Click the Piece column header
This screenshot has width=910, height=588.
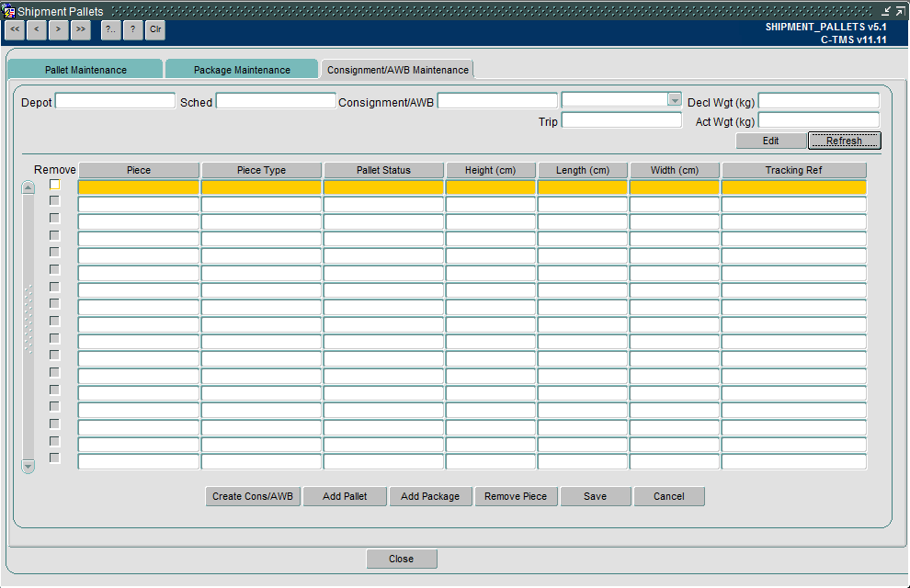(139, 170)
